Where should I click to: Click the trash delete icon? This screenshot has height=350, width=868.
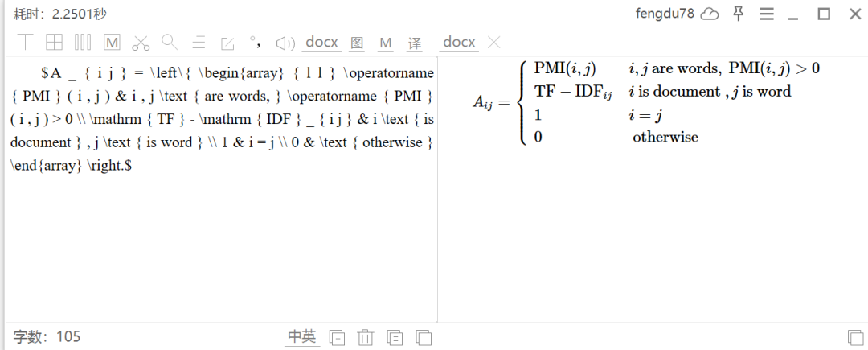click(366, 337)
